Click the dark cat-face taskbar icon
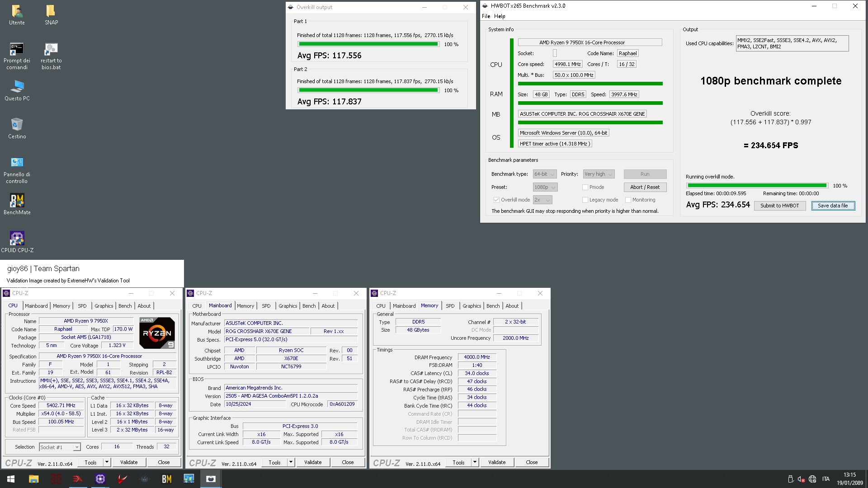The width and height of the screenshot is (868, 488). click(145, 479)
